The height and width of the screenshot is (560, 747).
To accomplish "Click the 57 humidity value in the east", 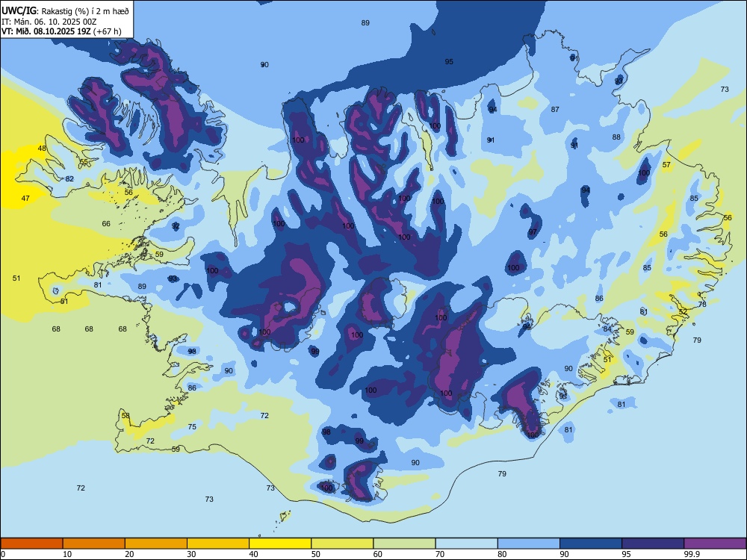I will [x=666, y=165].
